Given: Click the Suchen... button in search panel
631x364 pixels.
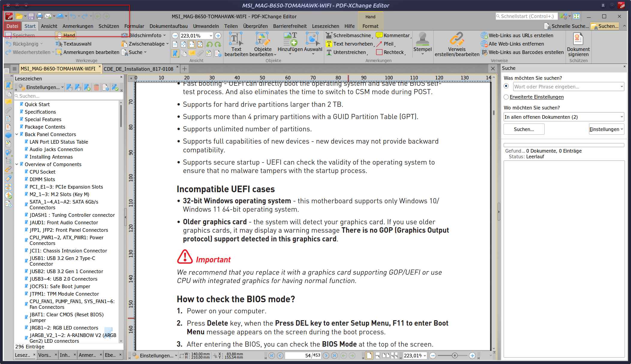Looking at the screenshot, I should 524,129.
